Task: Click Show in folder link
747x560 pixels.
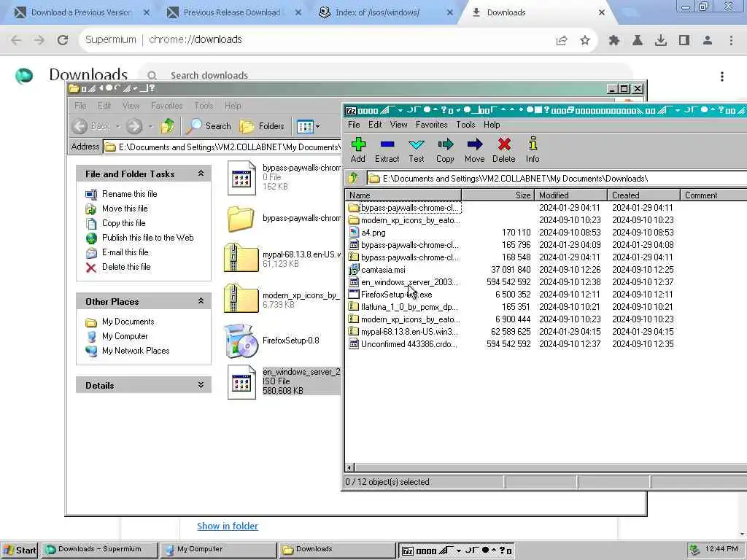Action: point(228,526)
